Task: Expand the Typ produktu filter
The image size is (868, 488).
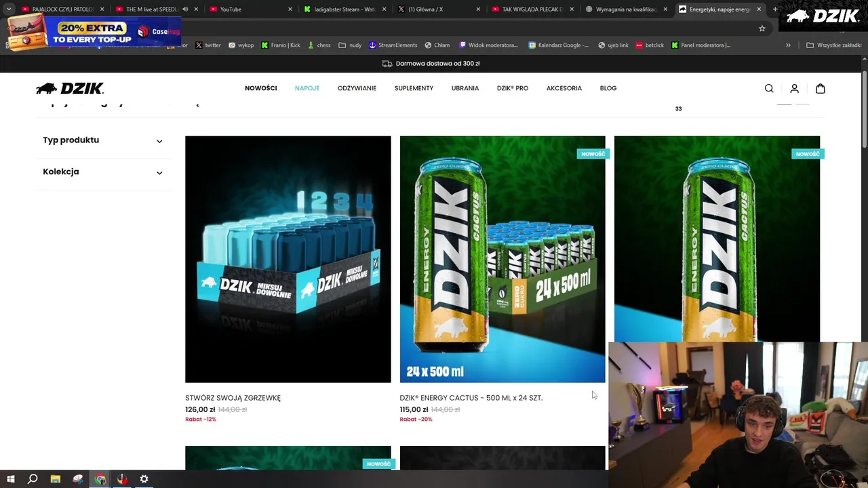Action: coord(103,140)
